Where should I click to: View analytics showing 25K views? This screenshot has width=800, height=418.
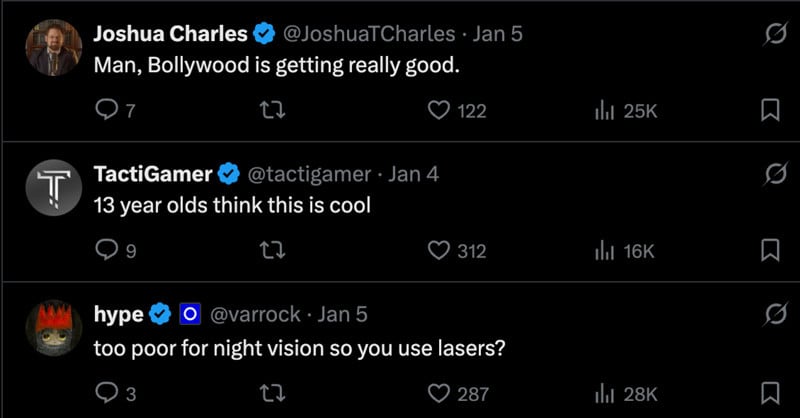(604, 111)
